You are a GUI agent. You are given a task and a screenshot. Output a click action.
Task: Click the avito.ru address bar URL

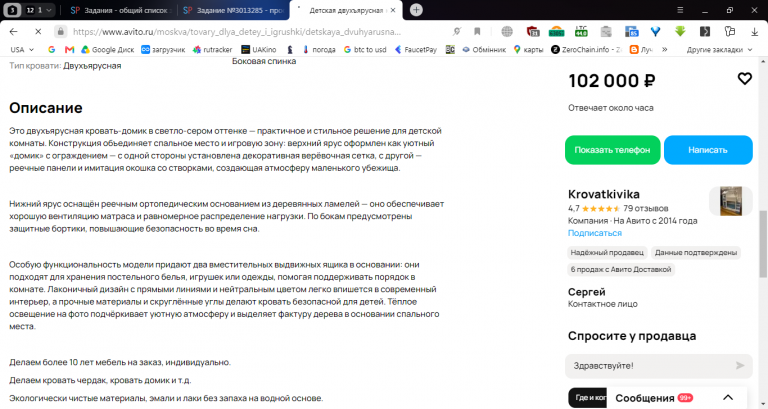point(237,32)
